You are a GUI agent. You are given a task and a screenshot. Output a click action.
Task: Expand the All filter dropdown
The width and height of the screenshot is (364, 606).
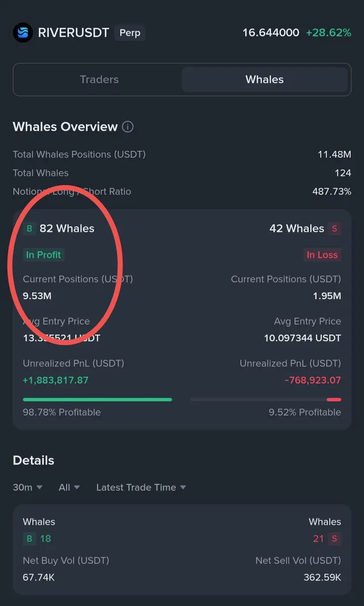click(x=69, y=487)
